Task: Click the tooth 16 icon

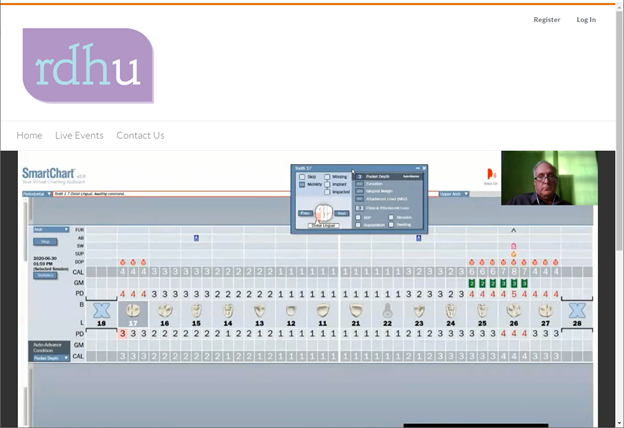Action: (164, 311)
